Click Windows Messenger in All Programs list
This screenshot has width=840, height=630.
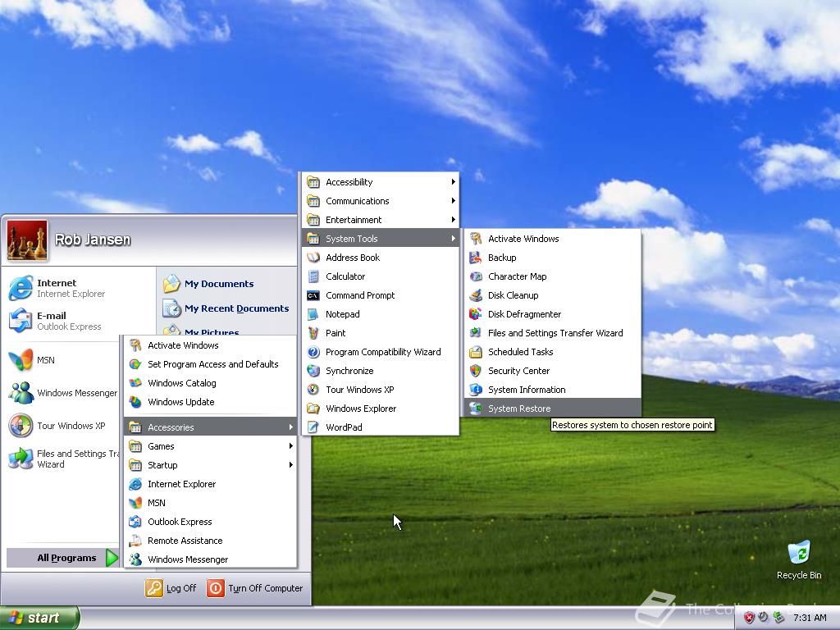[x=210, y=559]
